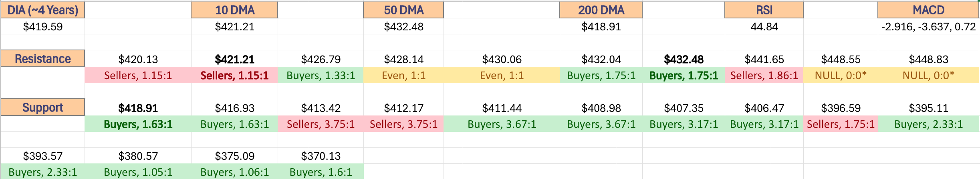980x179 pixels.
Task: Select the green Buyers, 1.05:1 cell
Action: click(x=138, y=172)
